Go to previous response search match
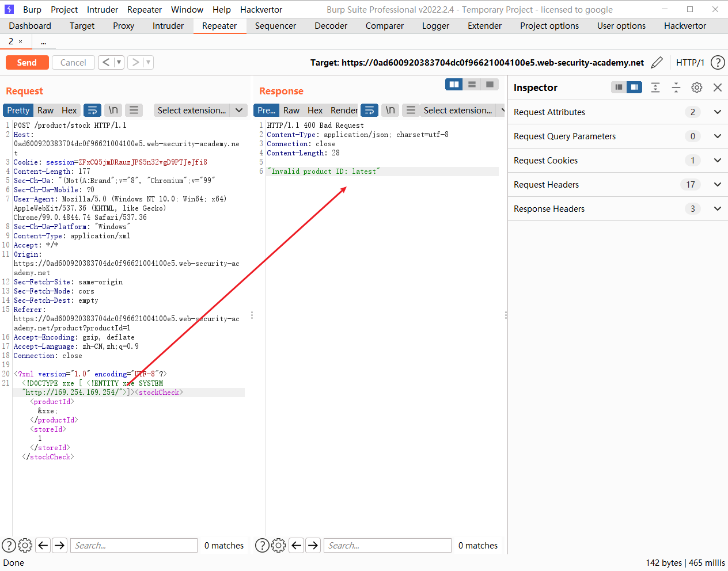This screenshot has width=728, height=571. point(297,545)
